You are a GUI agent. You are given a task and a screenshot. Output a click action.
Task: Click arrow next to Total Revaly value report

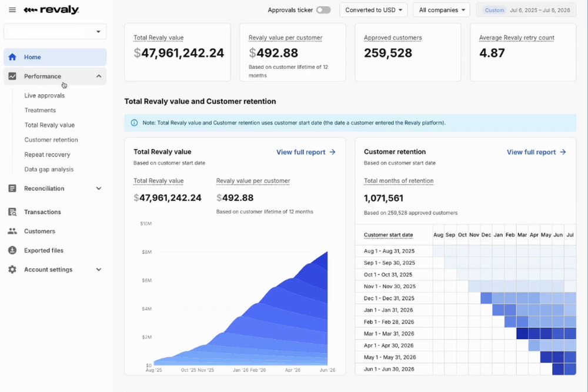point(332,152)
